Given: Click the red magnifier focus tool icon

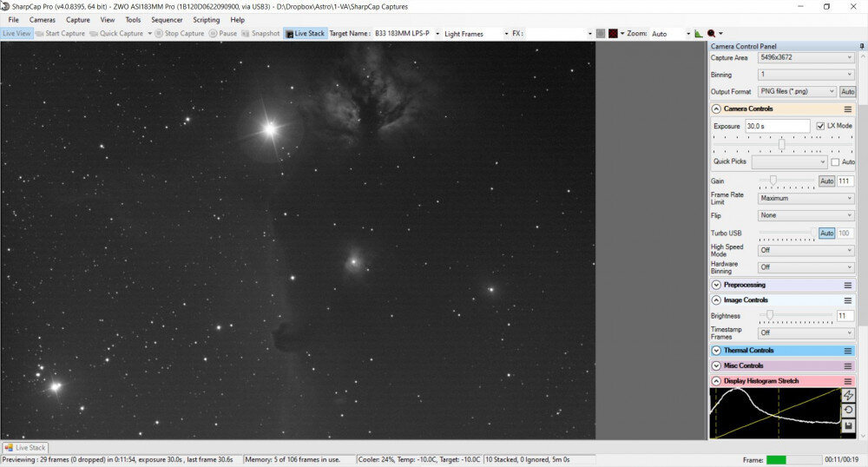Looking at the screenshot, I should (x=712, y=33).
